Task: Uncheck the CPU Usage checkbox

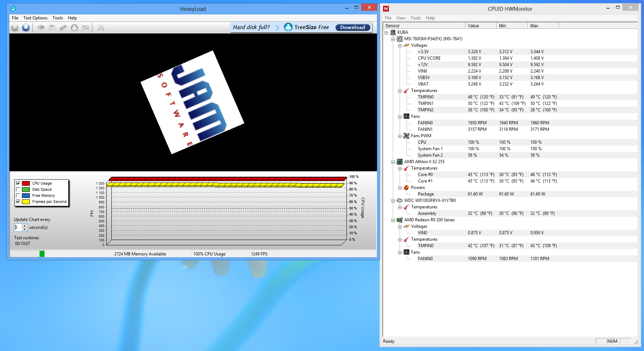Action: [18, 183]
